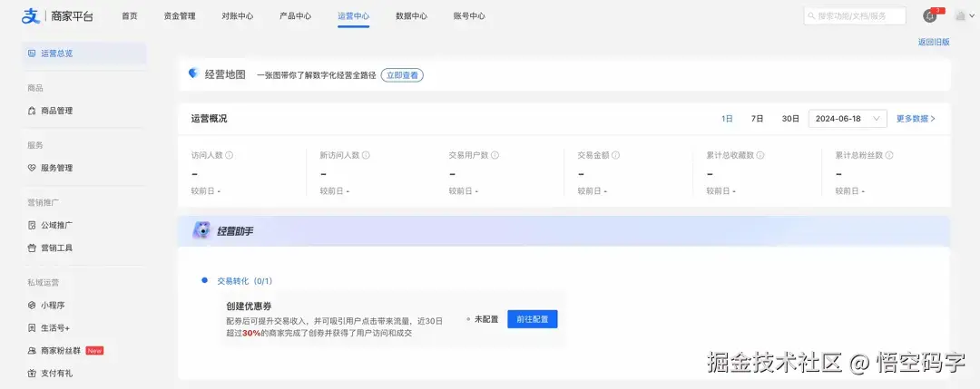Screen dimensions: 980x389
Task: Click the 营销工具 icon
Action: (32, 248)
